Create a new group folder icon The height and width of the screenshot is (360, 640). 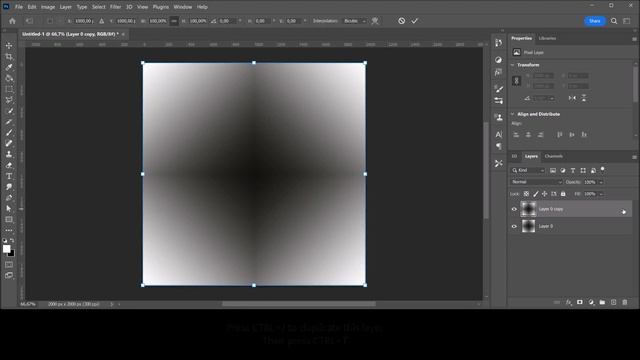tap(602, 302)
